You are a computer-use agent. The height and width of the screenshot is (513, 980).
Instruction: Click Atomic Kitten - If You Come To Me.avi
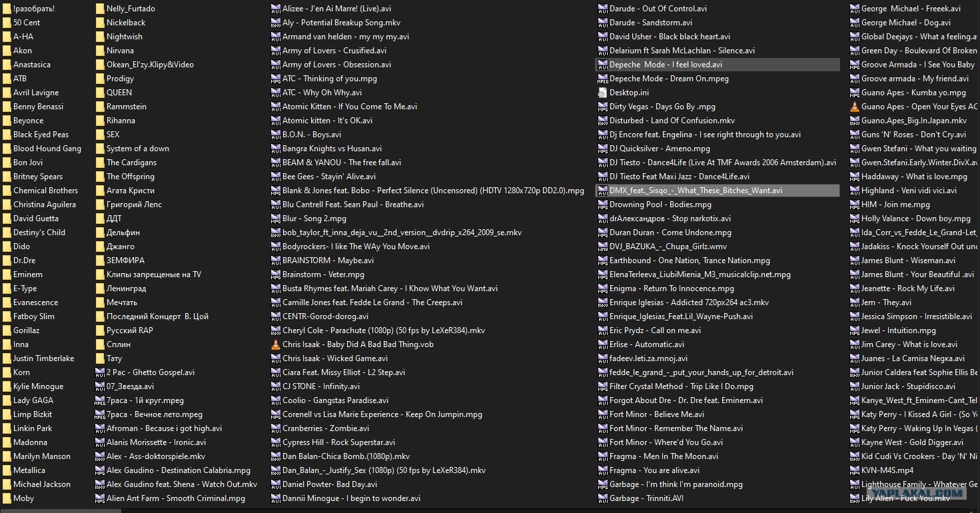point(350,107)
